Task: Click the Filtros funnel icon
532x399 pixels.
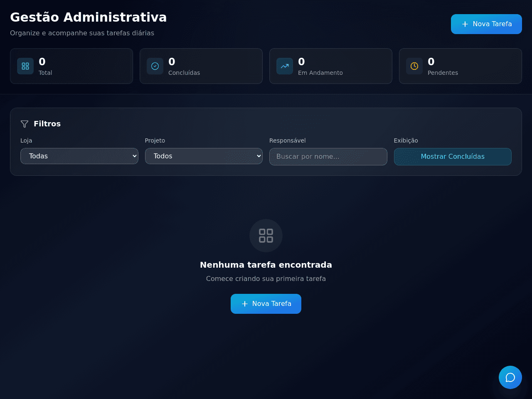Action: coord(25,124)
